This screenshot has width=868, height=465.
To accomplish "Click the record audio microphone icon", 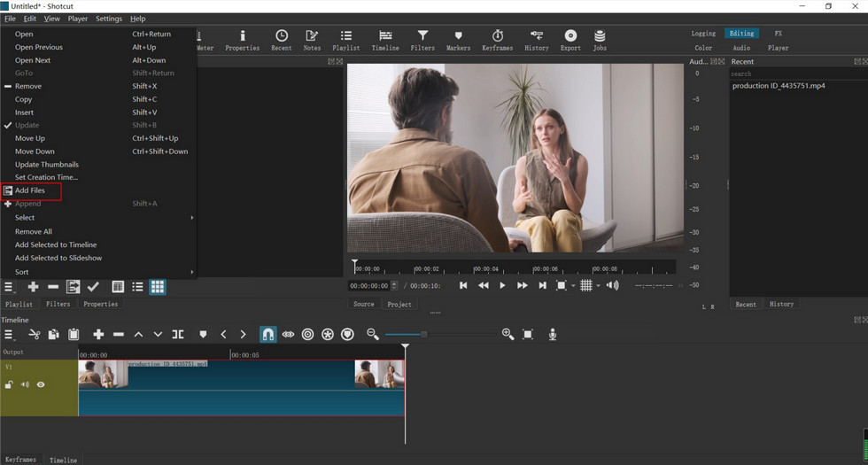I will pos(553,335).
